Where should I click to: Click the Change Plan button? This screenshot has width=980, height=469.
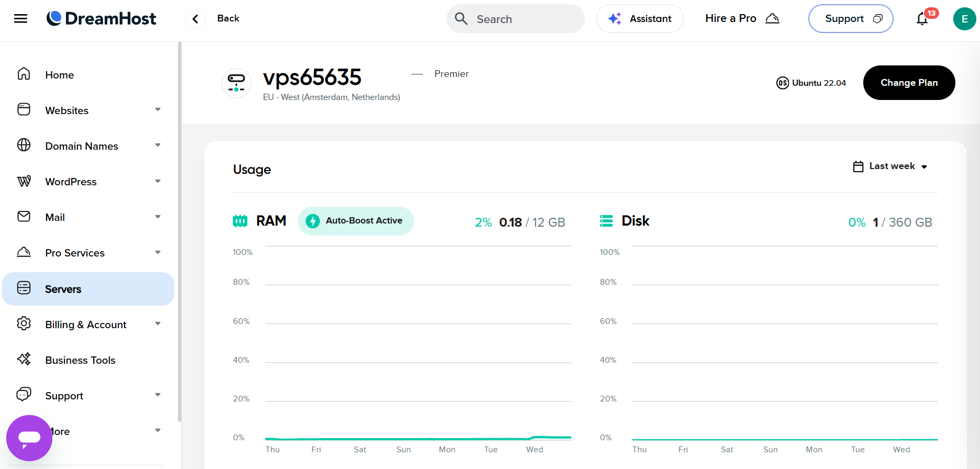pyautogui.click(x=909, y=83)
